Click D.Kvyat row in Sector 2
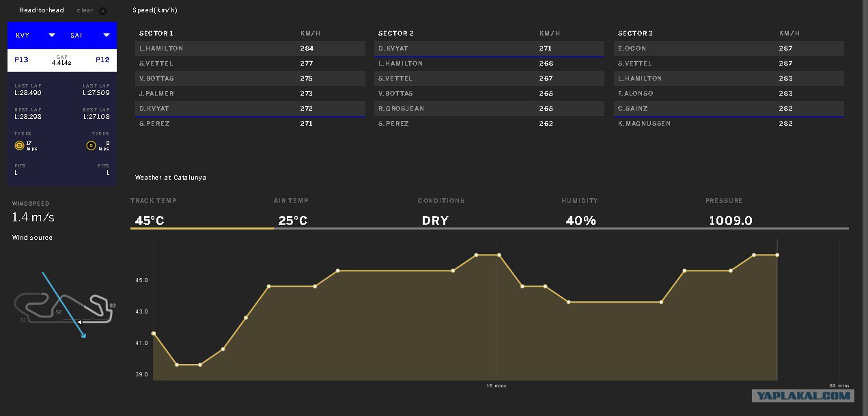 click(x=489, y=48)
